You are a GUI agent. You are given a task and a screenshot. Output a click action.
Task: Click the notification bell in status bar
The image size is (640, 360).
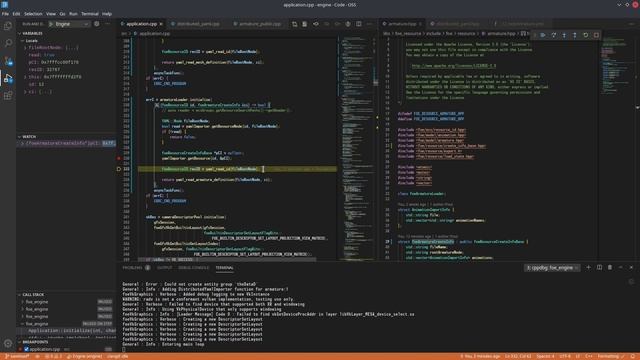pyautogui.click(x=633, y=356)
